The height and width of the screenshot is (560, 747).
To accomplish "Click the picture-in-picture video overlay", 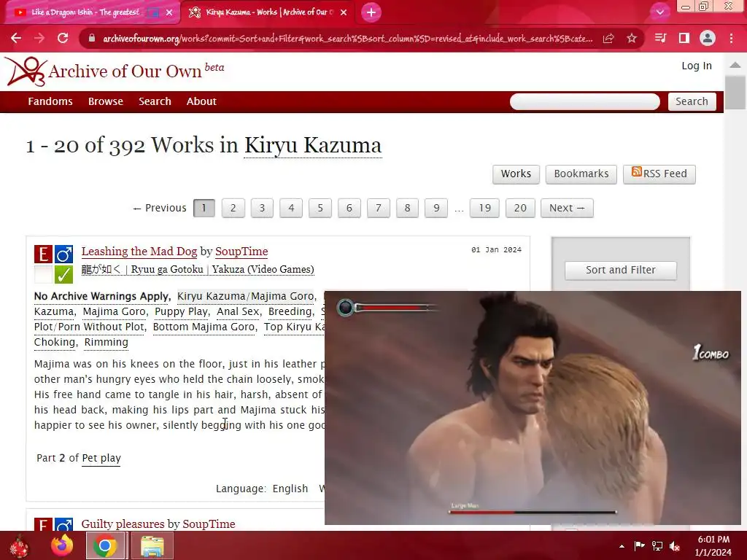I will click(533, 408).
